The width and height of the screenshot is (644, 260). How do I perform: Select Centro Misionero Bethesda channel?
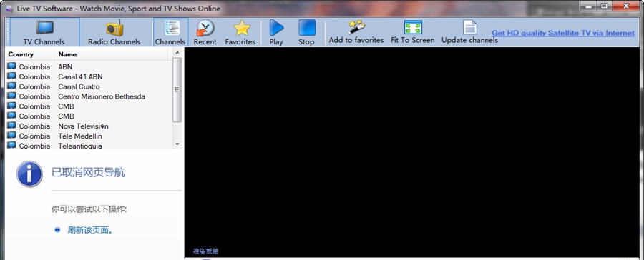89,96
